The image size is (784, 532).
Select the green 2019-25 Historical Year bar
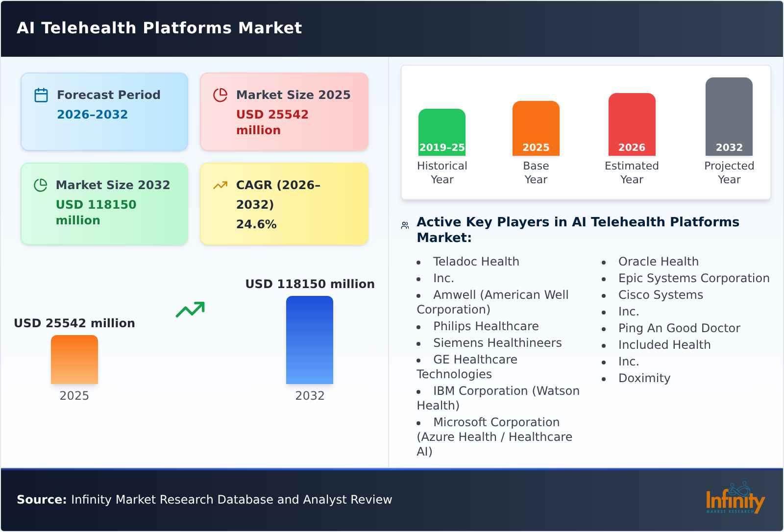(x=442, y=132)
